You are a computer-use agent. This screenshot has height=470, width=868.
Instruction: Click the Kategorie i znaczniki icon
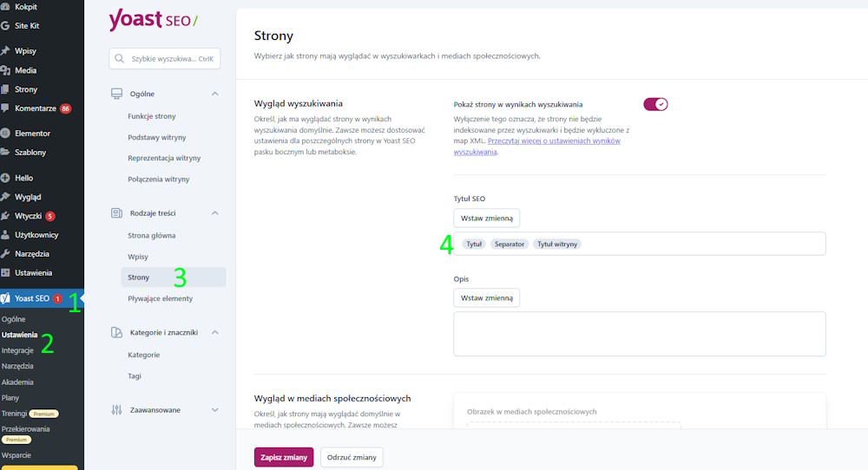click(x=117, y=332)
